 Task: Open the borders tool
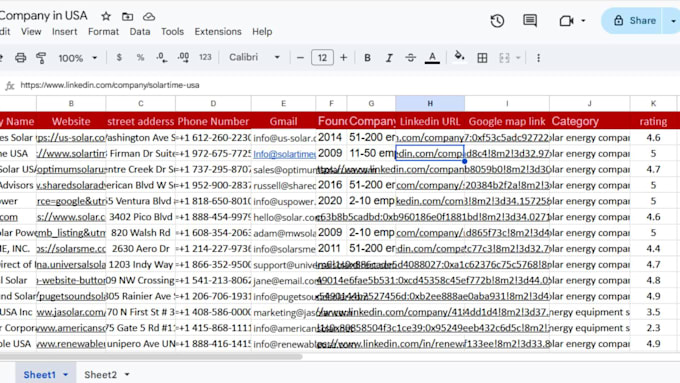tap(482, 58)
